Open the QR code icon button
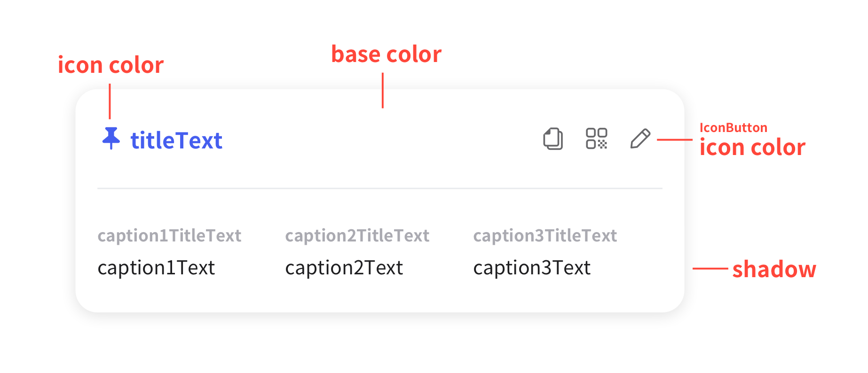Screen dimensions: 868x373 click(x=597, y=139)
